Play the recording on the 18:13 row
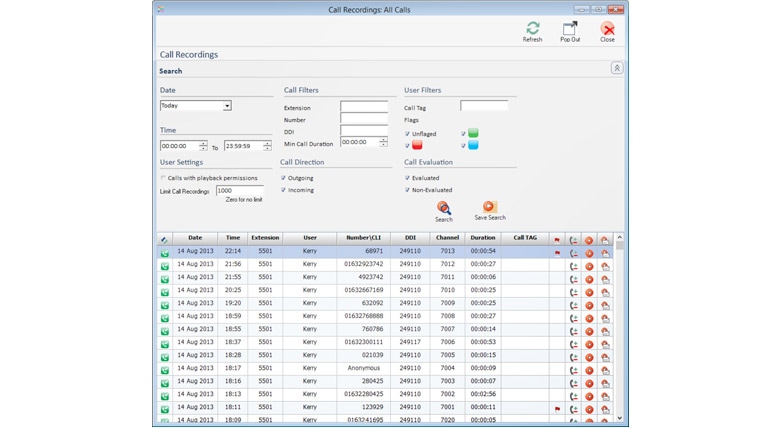768x428 pixels. (x=589, y=397)
